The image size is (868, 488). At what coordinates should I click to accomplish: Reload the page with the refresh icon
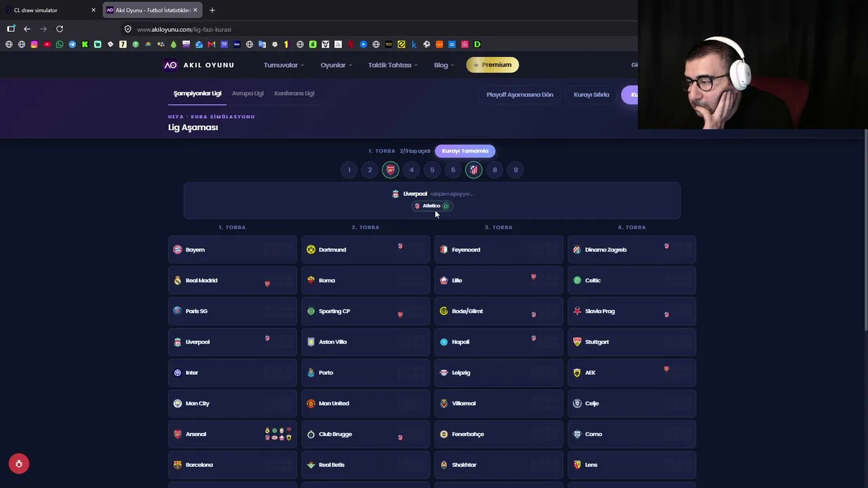[60, 29]
